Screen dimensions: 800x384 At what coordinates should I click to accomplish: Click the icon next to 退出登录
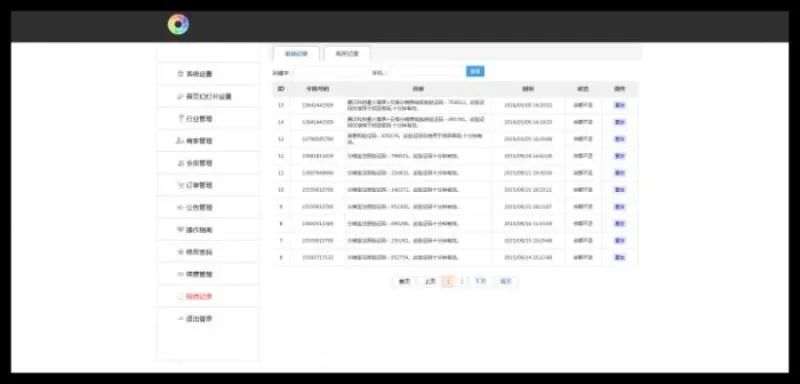[180, 319]
